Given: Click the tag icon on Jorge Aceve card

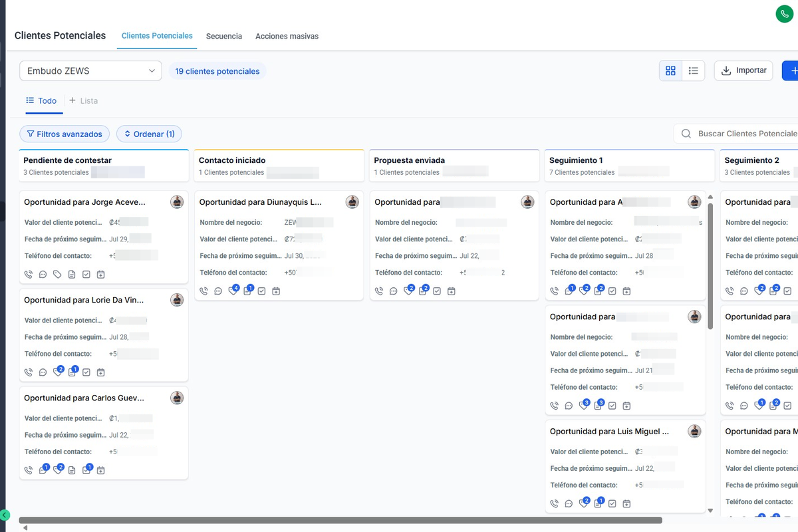Looking at the screenshot, I should 58,274.
